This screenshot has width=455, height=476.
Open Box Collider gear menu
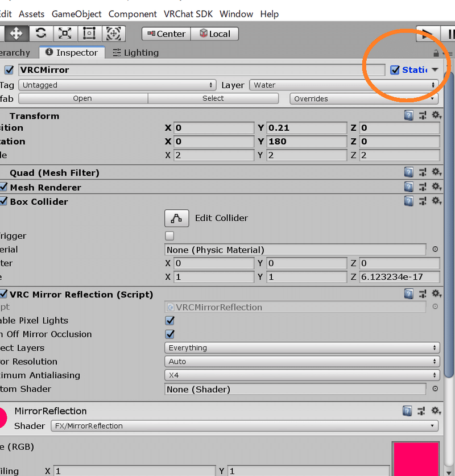pos(436,201)
